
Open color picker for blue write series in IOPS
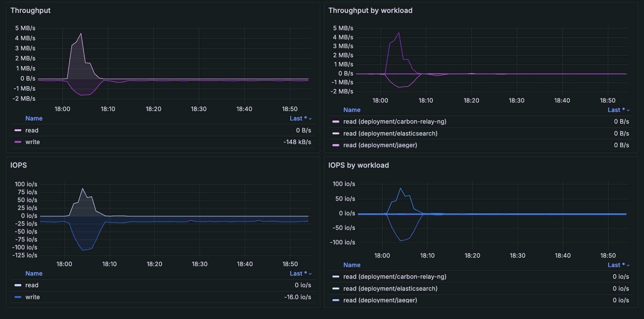click(x=18, y=297)
